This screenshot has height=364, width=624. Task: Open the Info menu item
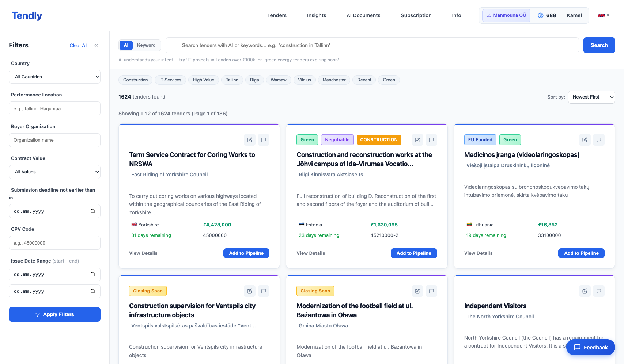(457, 15)
